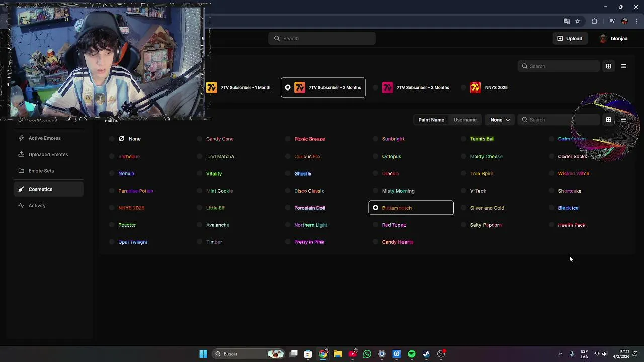Click the 7TV Subscriber 1 Month badge icon

pyautogui.click(x=212, y=87)
